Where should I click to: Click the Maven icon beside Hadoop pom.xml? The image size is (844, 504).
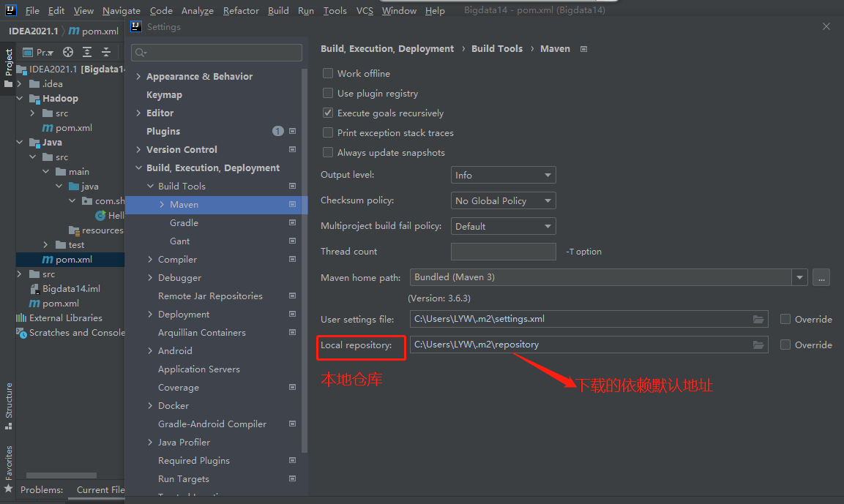[48, 128]
